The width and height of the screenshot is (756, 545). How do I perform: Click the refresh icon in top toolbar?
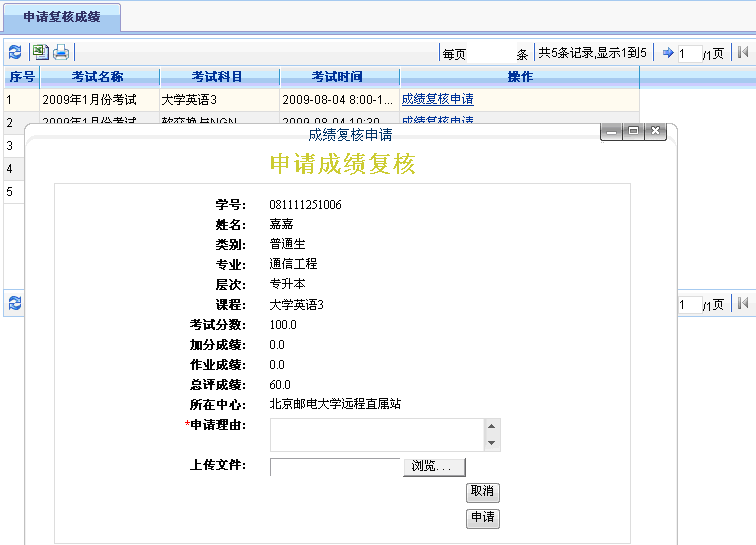click(14, 53)
